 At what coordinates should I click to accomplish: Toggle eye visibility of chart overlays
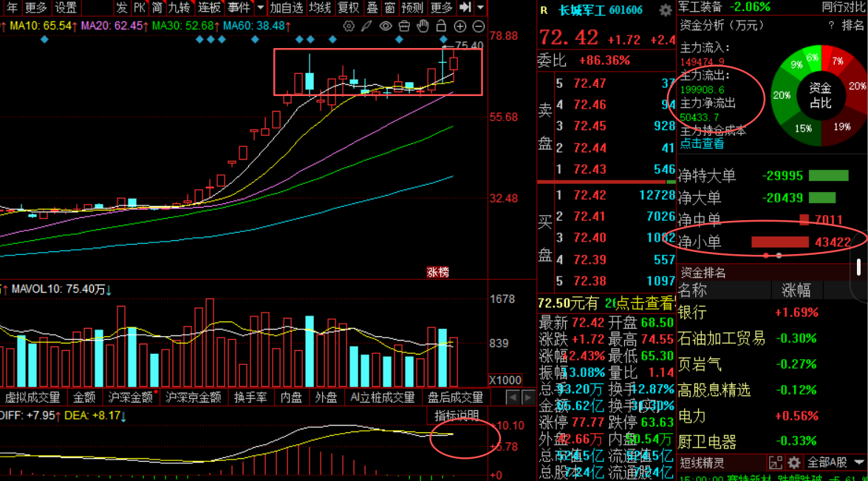click(386, 26)
